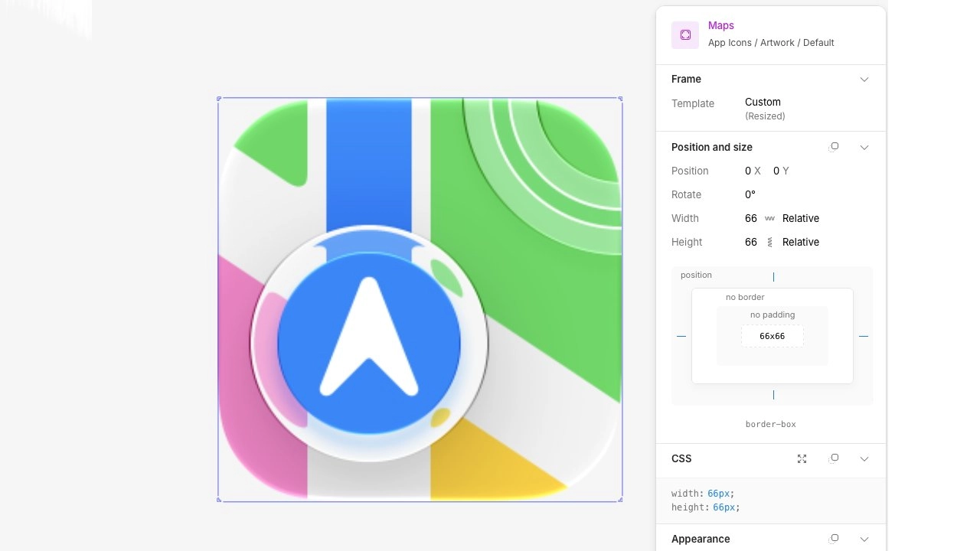Select Relative label in Height row
The height and width of the screenshot is (551, 980).
pyautogui.click(x=801, y=242)
